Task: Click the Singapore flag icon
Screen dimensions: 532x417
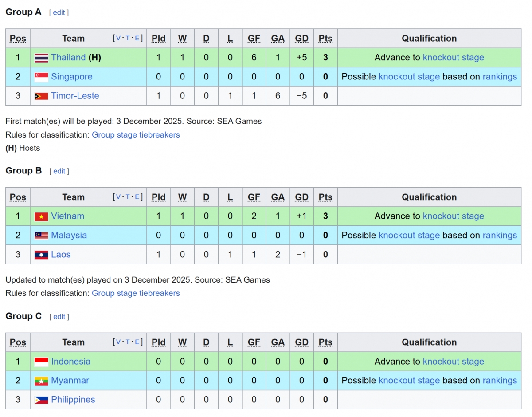Action: (41, 77)
